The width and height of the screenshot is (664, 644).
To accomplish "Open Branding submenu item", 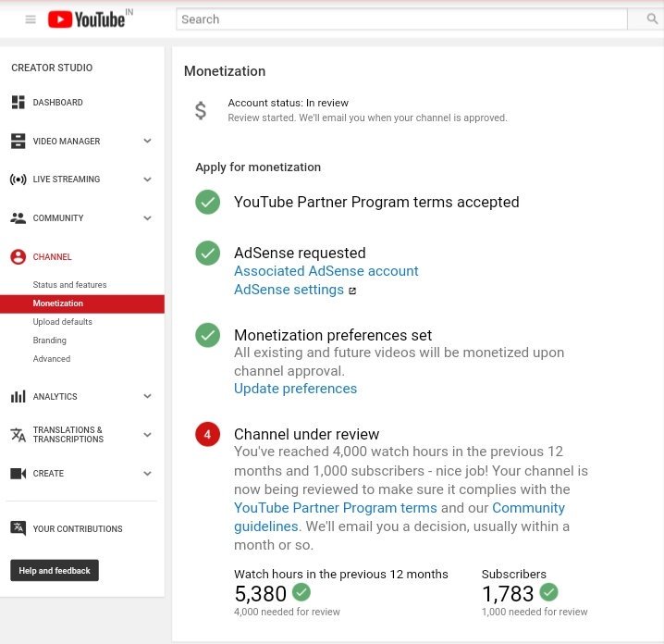I will click(x=50, y=341).
